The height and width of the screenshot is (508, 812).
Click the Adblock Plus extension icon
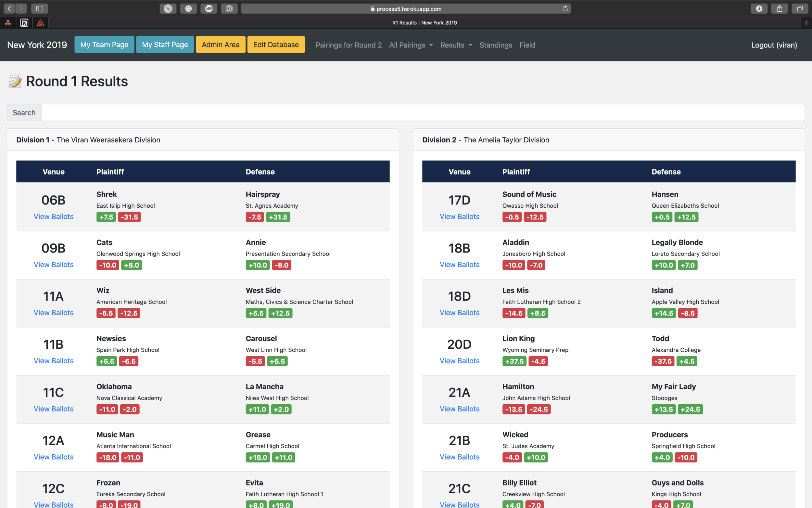click(209, 8)
